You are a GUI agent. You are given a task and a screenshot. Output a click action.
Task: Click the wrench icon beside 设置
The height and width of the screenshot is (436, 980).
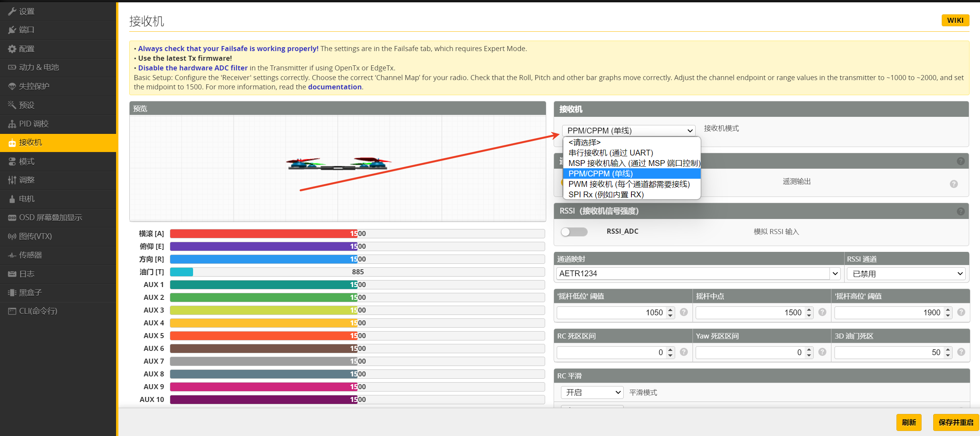(12, 11)
